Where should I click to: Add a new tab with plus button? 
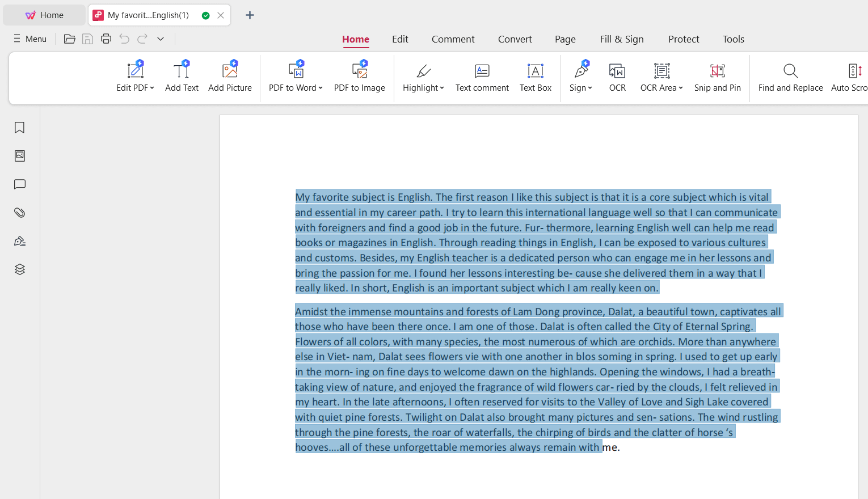250,15
